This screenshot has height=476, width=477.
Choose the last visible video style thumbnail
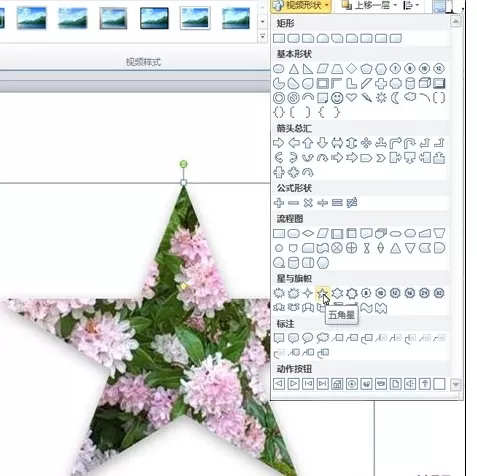coord(236,18)
